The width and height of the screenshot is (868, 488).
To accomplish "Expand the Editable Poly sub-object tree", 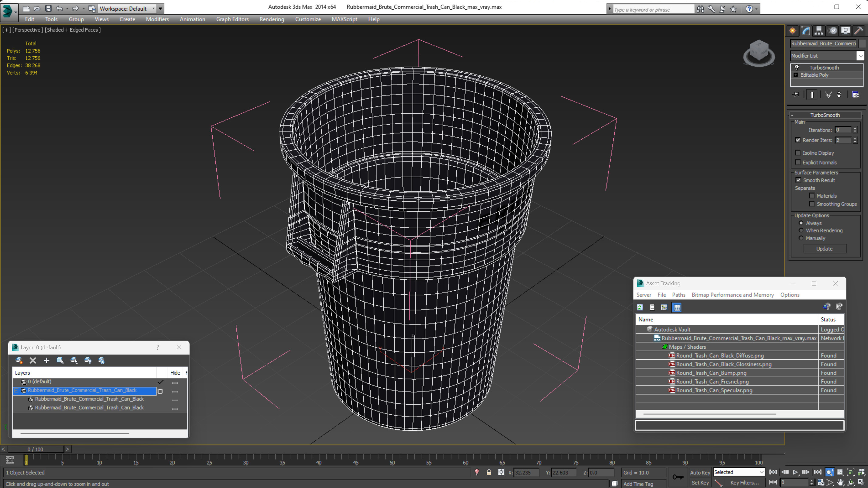I will coord(796,75).
